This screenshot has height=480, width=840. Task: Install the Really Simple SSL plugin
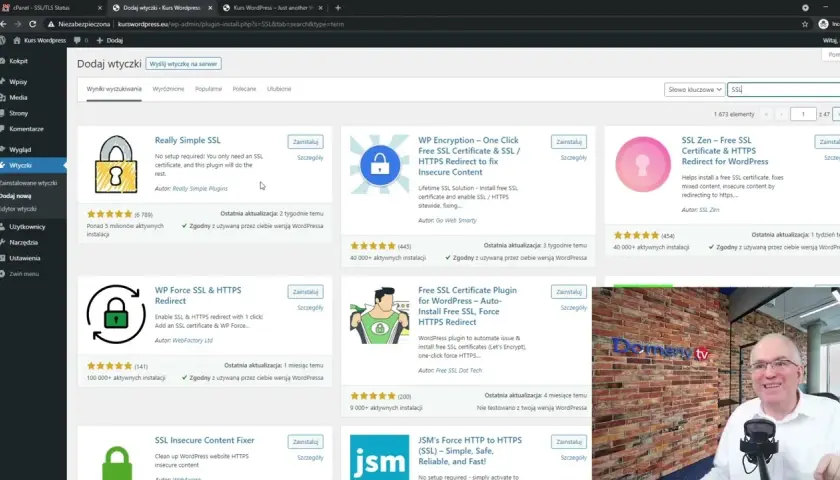(305, 142)
